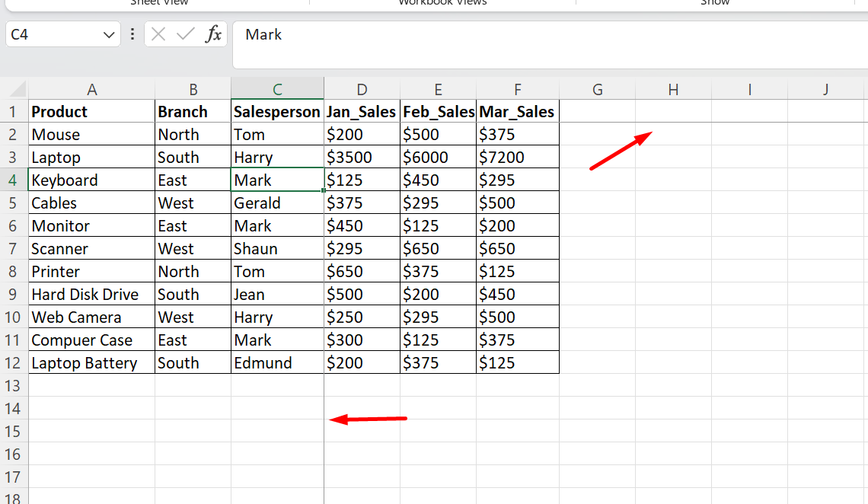Select column header D

coord(362,89)
